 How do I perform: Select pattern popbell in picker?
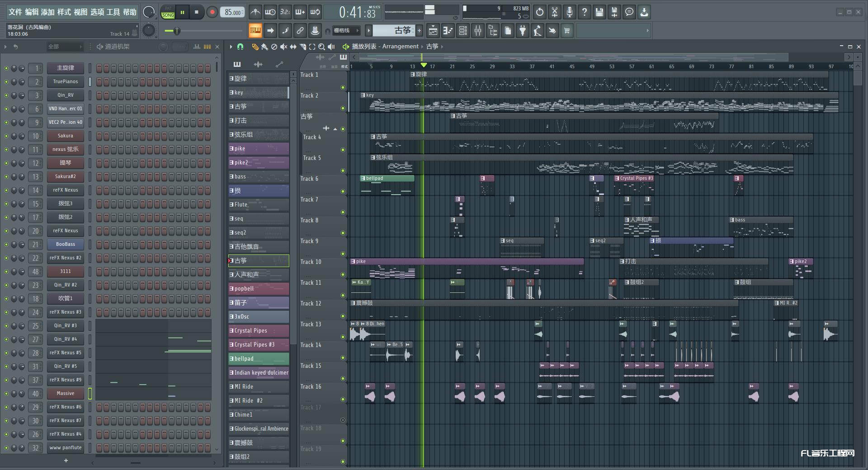click(259, 288)
